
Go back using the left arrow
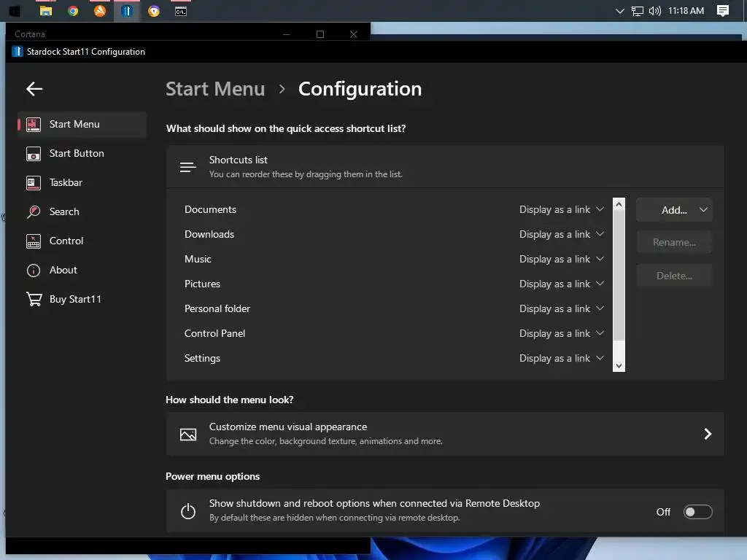pos(34,88)
